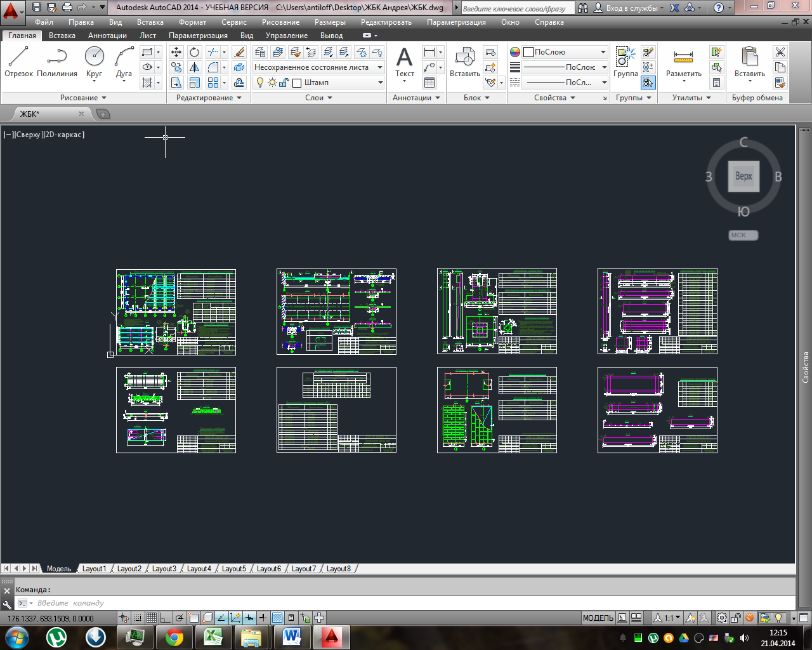Image resolution: width=812 pixels, height=650 pixels.
Task: Switch to the Layout8 tab
Action: (338, 569)
